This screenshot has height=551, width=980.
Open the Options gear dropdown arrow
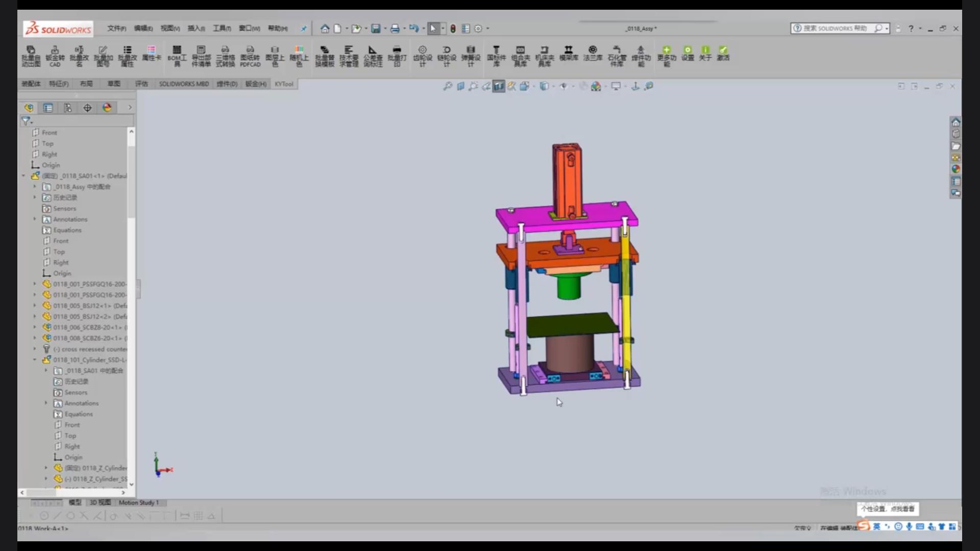click(x=488, y=29)
